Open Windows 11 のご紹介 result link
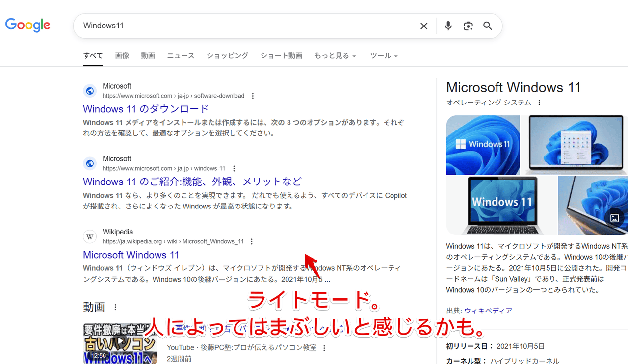 coord(192,182)
